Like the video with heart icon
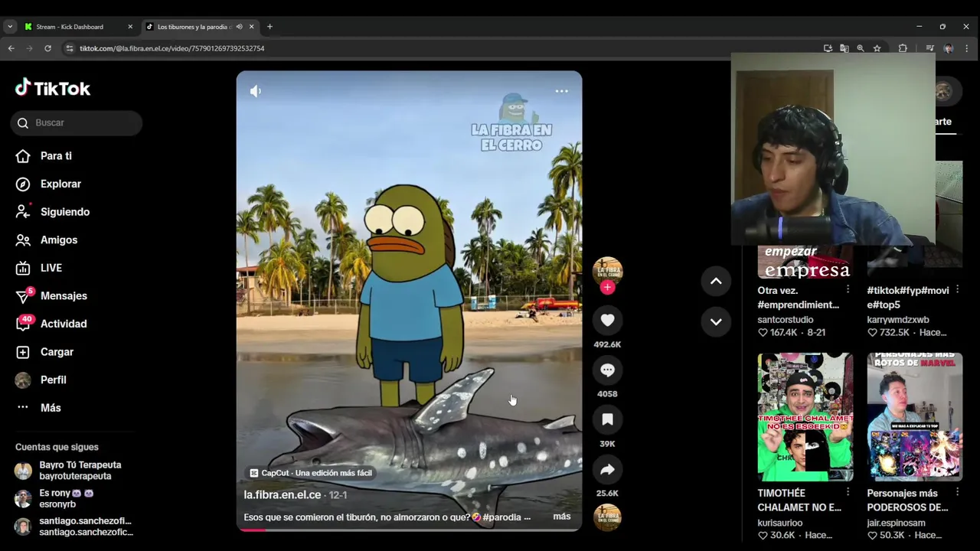Image resolution: width=980 pixels, height=551 pixels. tap(607, 321)
